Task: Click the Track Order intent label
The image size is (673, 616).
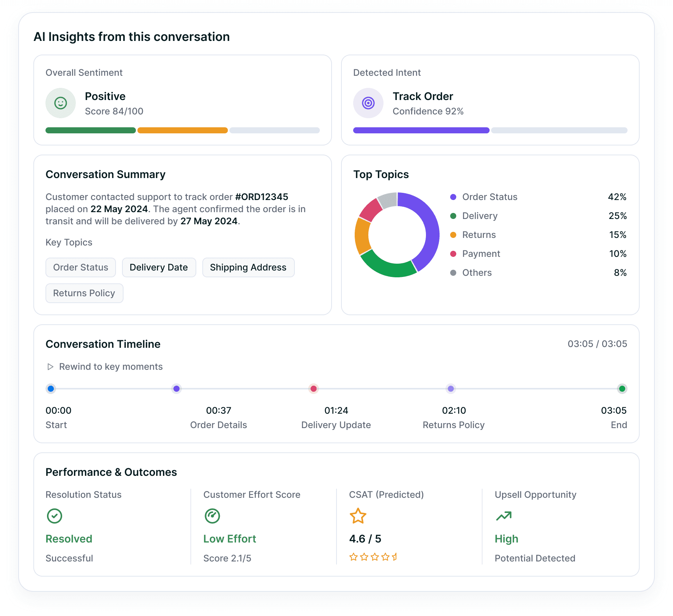Action: point(423,96)
